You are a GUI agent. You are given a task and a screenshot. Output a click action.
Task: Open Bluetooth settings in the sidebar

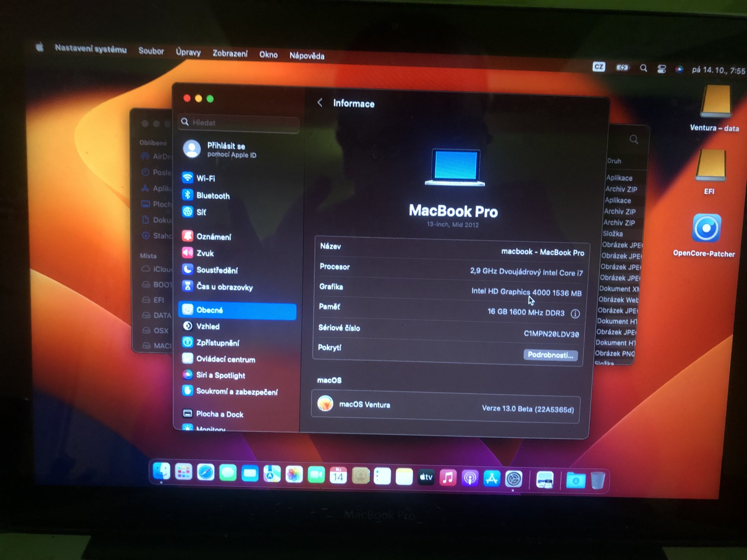[x=213, y=196]
